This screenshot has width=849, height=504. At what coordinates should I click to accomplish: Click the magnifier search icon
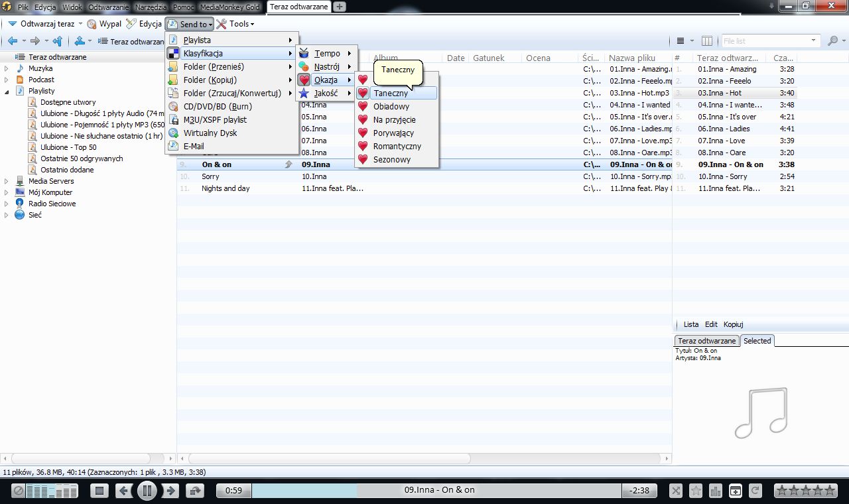pos(832,41)
